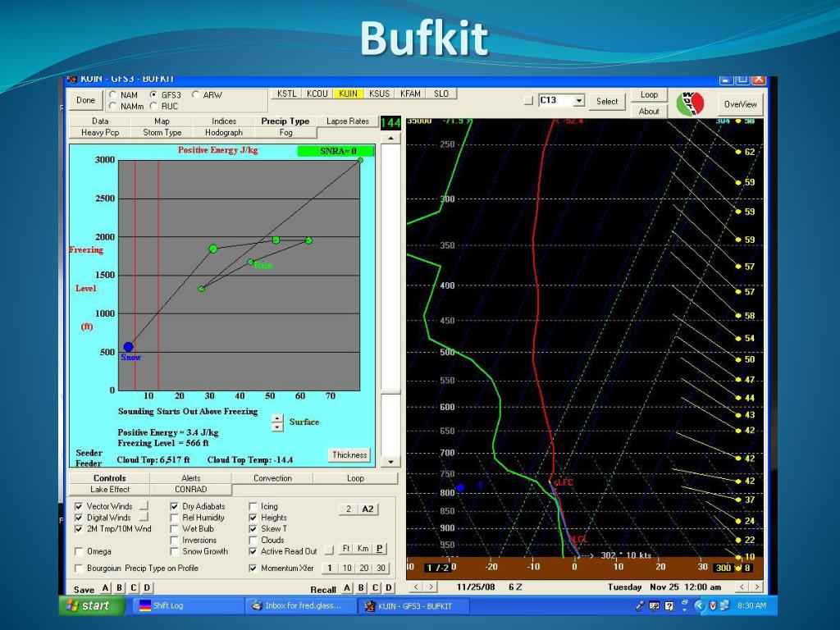Choose the KSUS station button
840x630 pixels.
379,94
